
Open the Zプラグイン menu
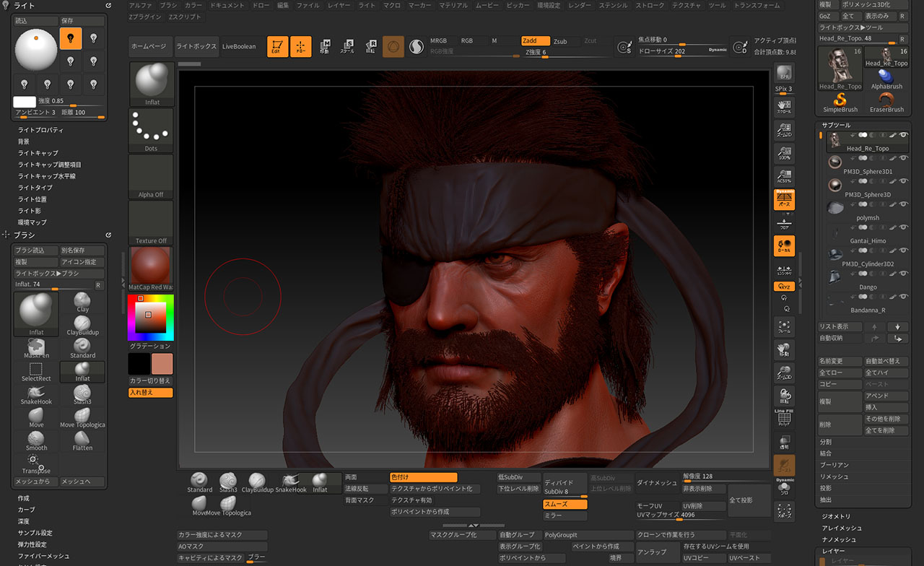145,16
